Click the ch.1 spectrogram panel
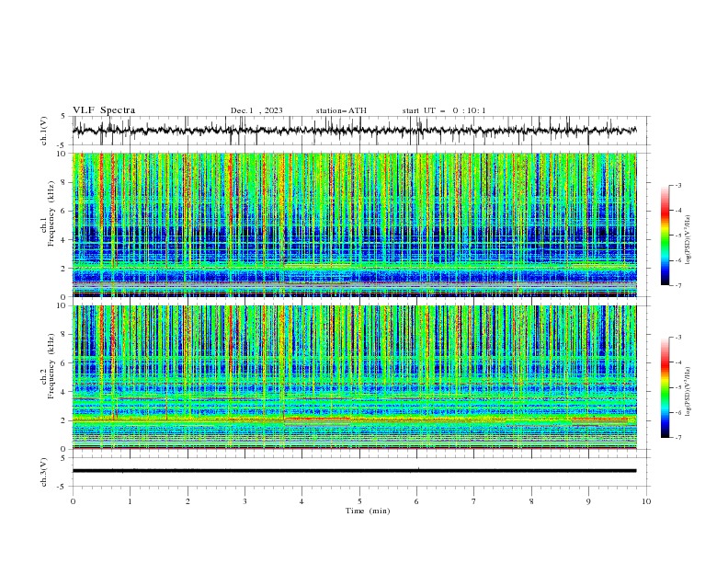 tap(354, 224)
